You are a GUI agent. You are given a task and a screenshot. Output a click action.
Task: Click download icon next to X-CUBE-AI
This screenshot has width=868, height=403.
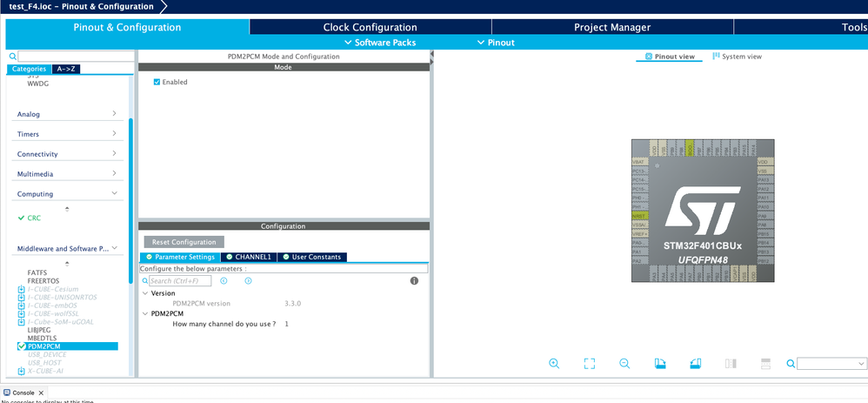(21, 371)
